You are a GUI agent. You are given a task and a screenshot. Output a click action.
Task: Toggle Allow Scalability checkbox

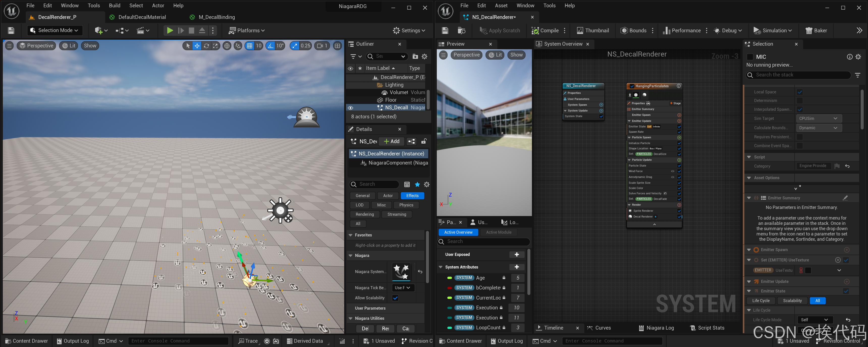pos(395,298)
